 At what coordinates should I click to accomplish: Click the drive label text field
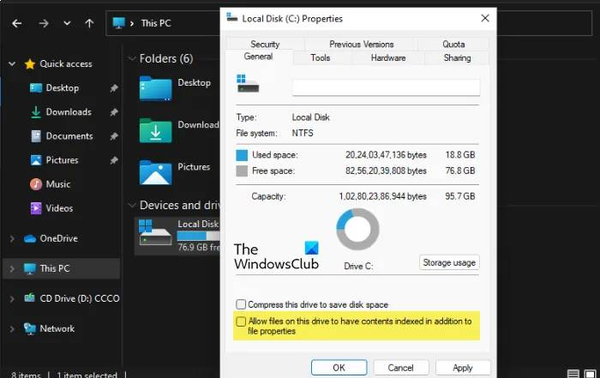386,87
